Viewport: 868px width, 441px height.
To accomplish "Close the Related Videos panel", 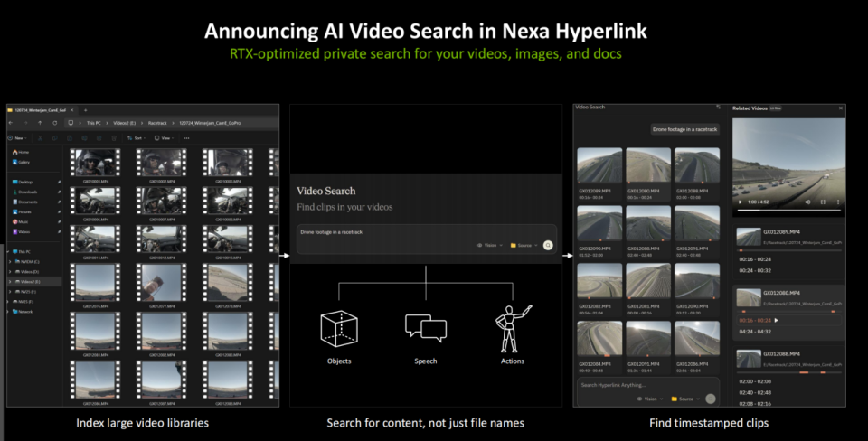I will (840, 108).
